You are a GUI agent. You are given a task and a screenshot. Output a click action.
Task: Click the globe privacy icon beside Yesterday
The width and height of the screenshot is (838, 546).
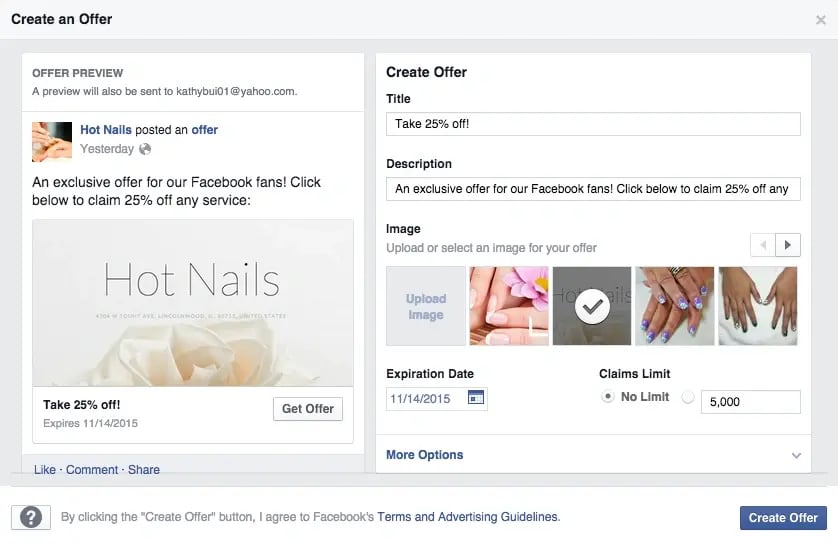pos(145,149)
